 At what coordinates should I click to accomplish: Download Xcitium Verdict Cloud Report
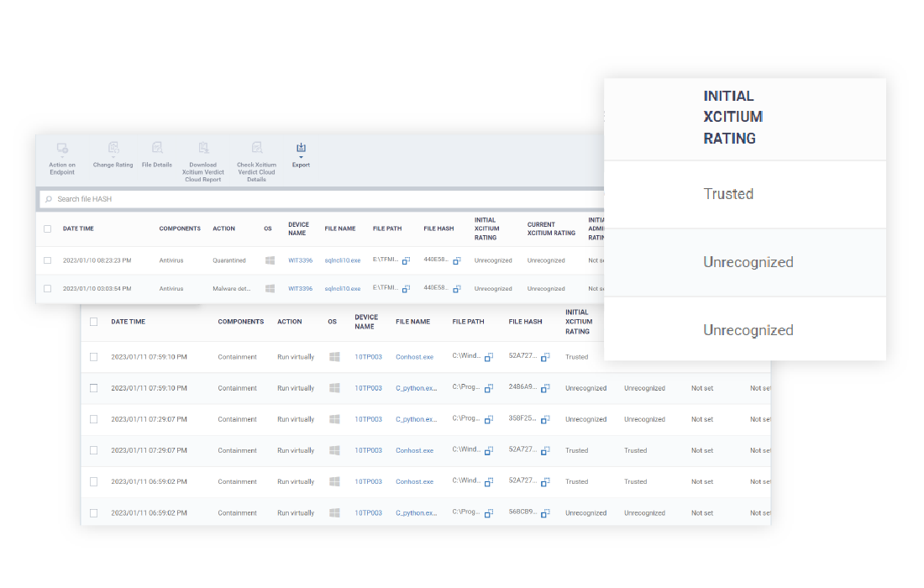203,162
